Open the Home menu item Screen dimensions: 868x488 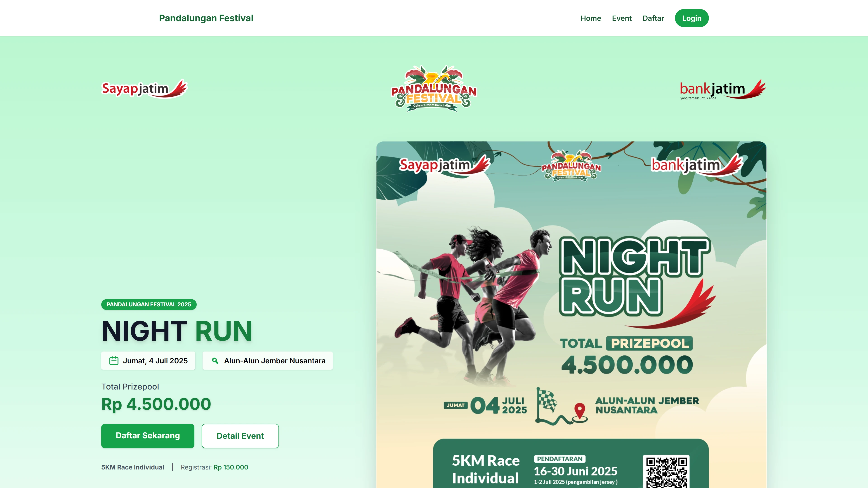pyautogui.click(x=591, y=18)
